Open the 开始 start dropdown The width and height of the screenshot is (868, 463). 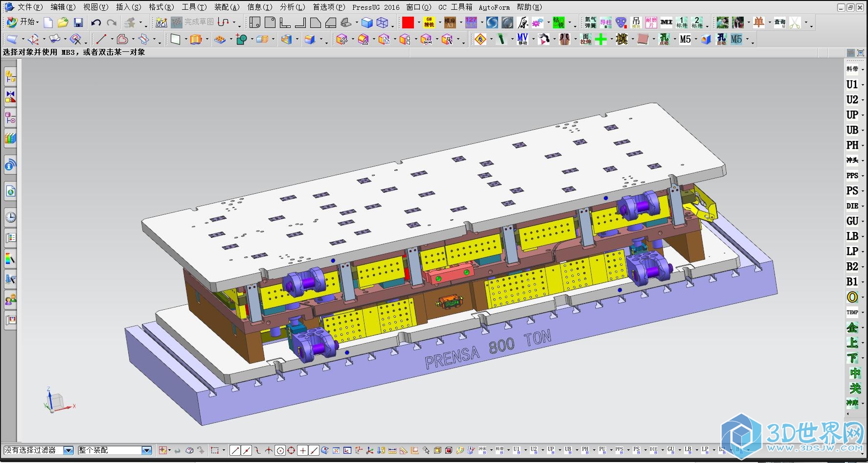point(23,23)
